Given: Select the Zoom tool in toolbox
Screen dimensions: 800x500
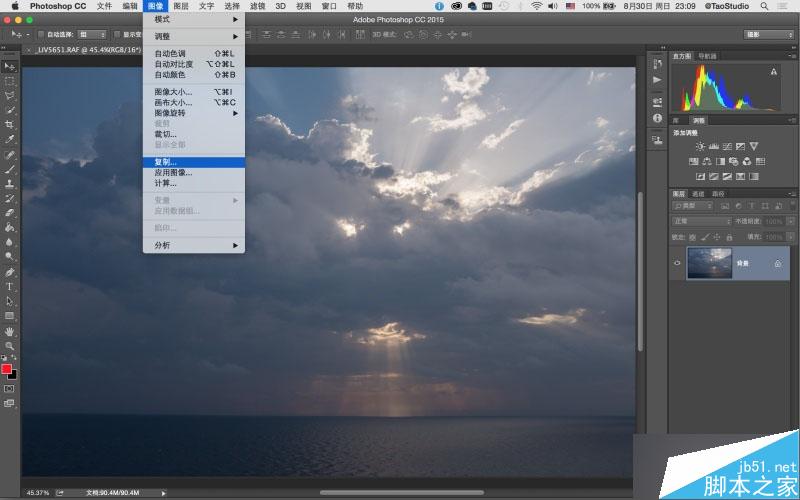Looking at the screenshot, I should 9,346.
